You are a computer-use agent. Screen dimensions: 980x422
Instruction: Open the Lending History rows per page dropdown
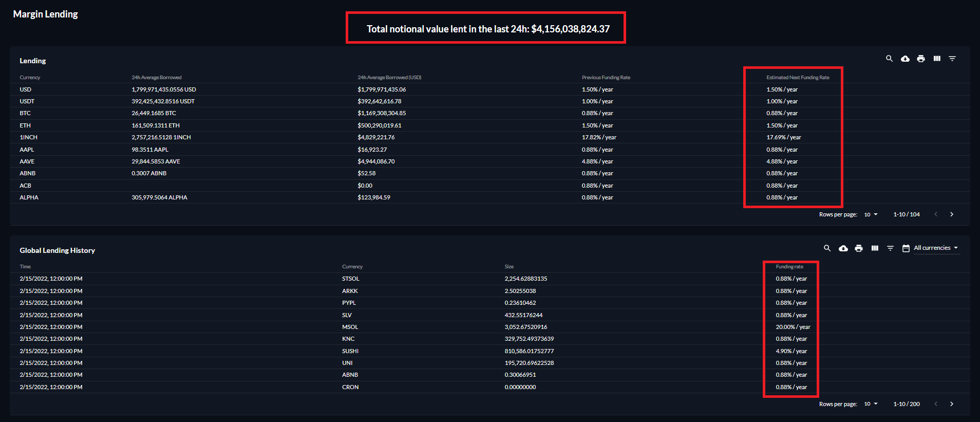871,405
